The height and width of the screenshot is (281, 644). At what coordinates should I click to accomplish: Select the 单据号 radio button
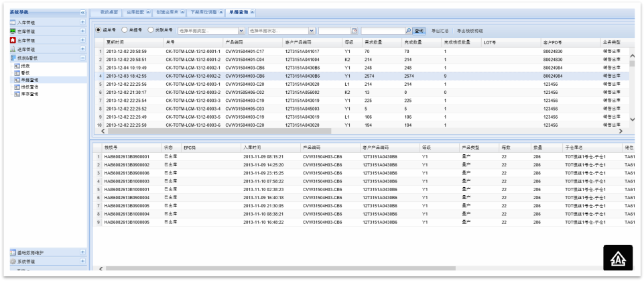pyautogui.click(x=125, y=30)
